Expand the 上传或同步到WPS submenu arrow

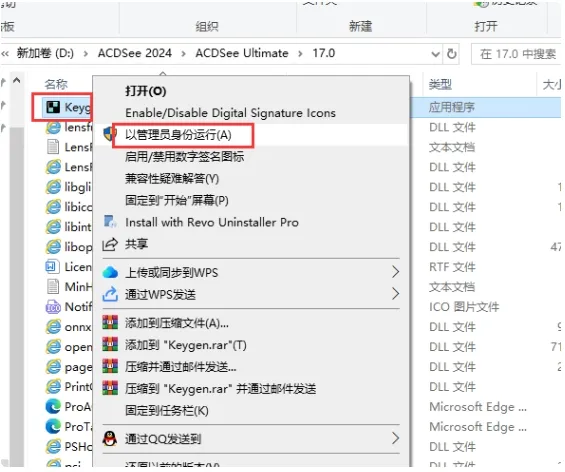(395, 272)
